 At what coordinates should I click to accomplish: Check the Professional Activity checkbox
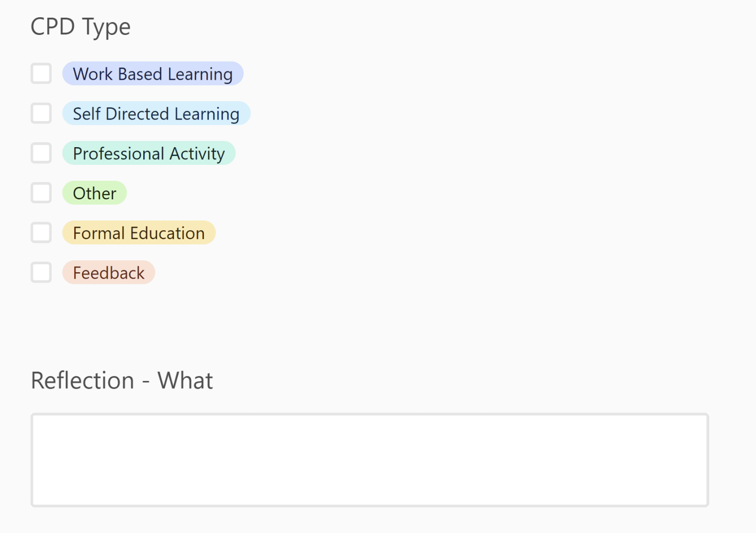[41, 153]
